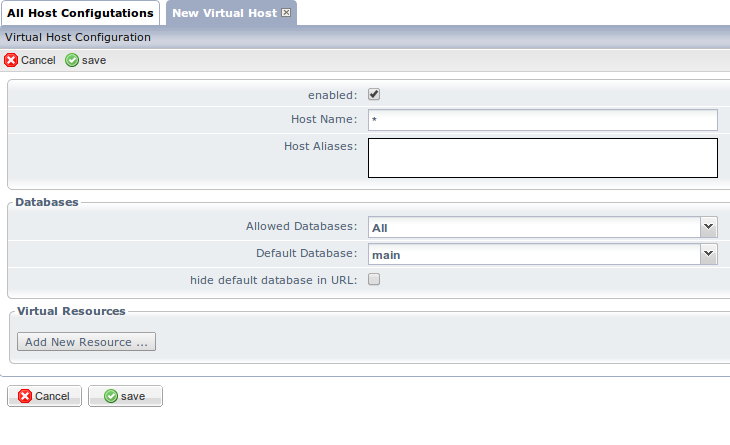
Task: Click the bottom save button
Action: (x=125, y=396)
